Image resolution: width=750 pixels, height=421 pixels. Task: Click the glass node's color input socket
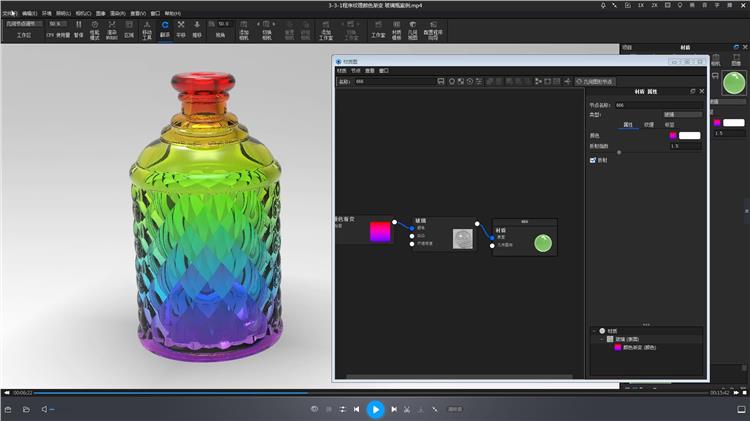tap(411, 228)
